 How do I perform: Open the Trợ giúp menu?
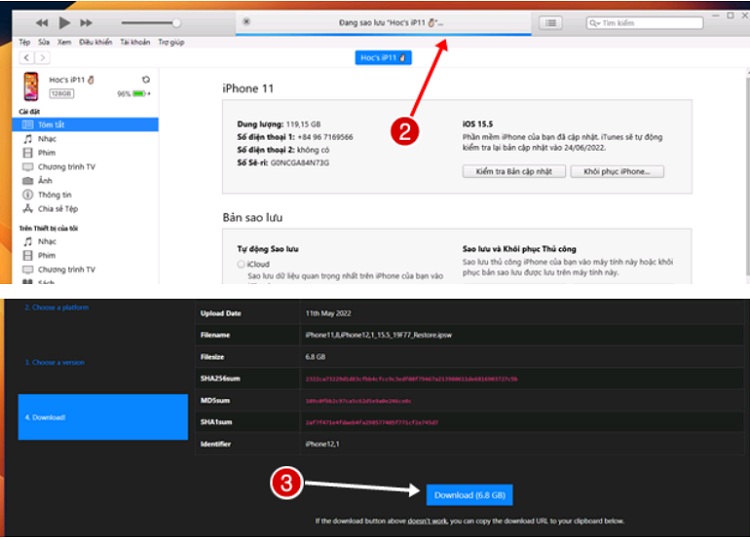pos(171,42)
